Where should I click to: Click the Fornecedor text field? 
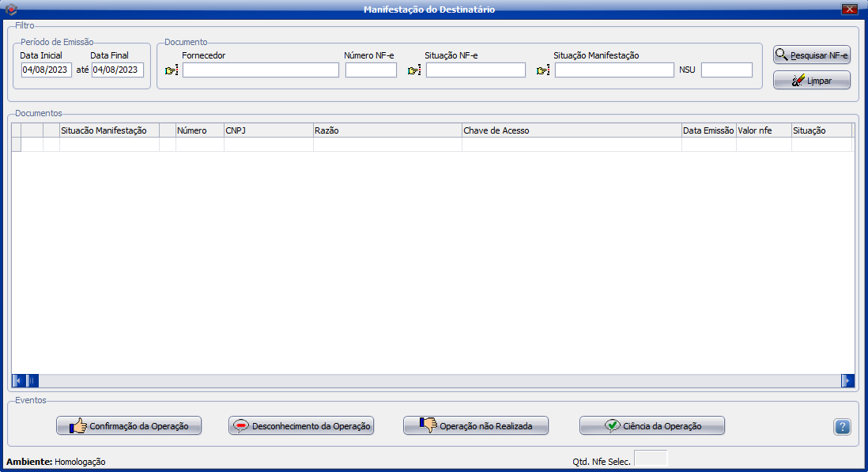click(260, 70)
